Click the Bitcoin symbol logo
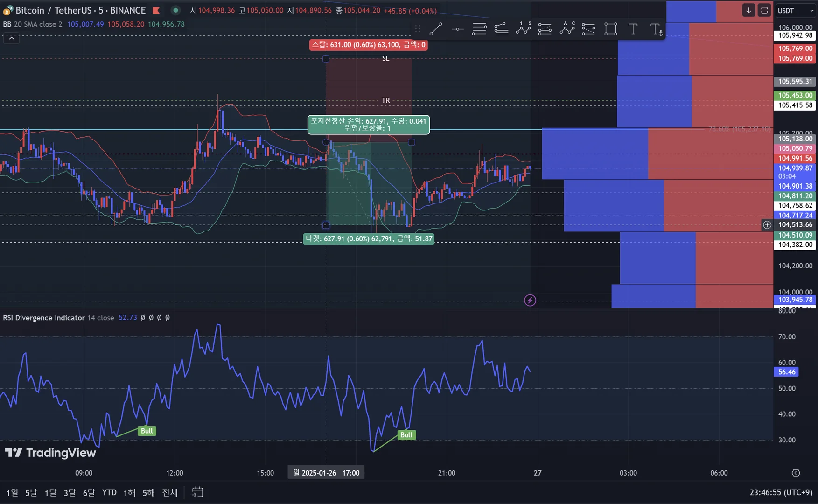 [x=8, y=10]
